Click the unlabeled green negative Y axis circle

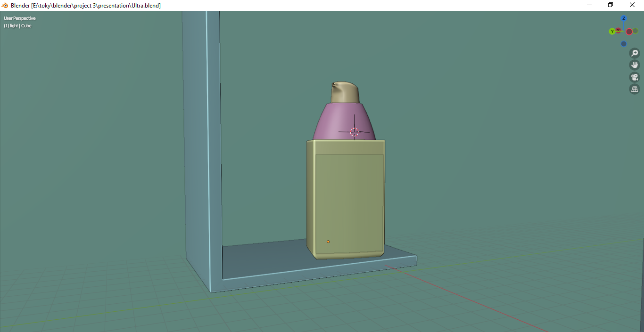click(x=635, y=31)
